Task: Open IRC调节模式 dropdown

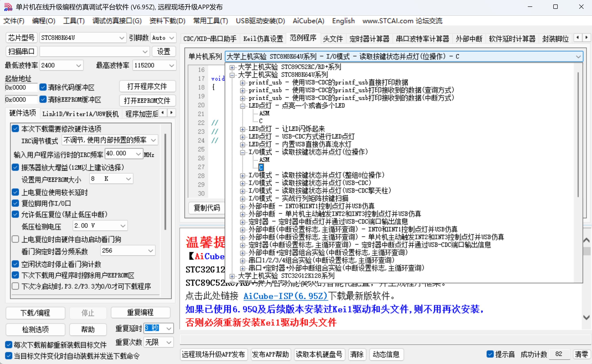Action: tap(110, 140)
